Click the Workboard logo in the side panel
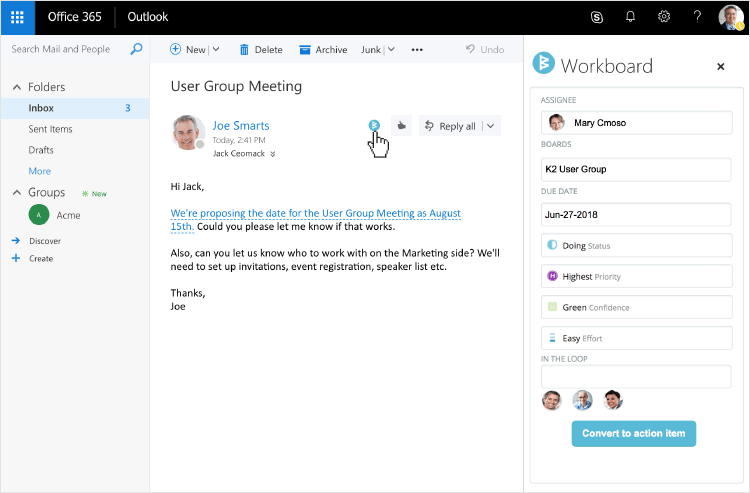The width and height of the screenshot is (750, 493). (x=543, y=63)
